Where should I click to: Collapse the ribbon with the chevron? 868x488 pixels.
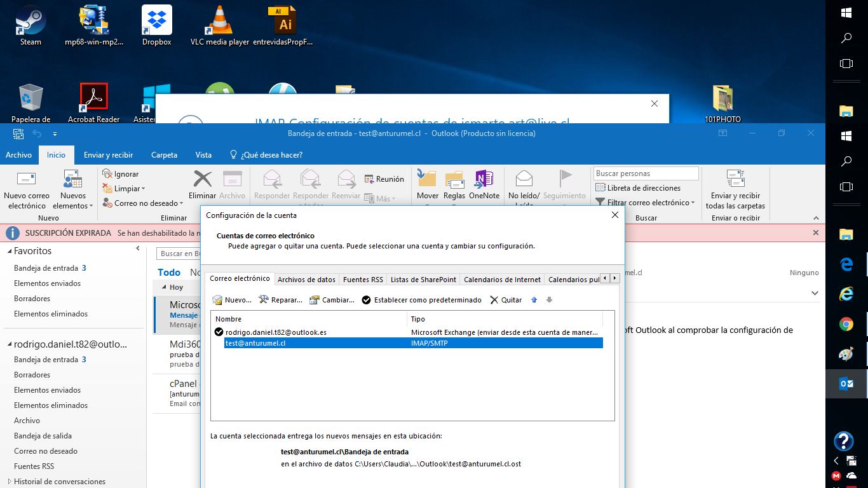click(x=817, y=219)
